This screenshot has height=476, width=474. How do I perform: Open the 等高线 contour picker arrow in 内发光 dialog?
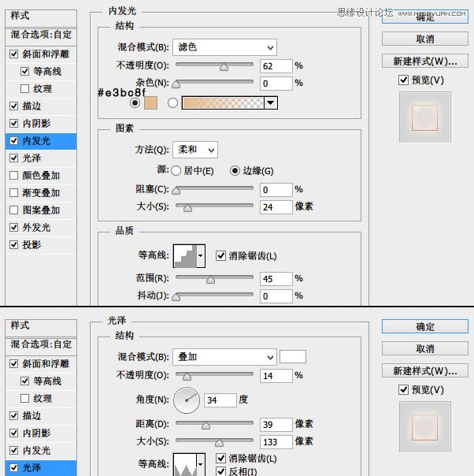(x=201, y=255)
